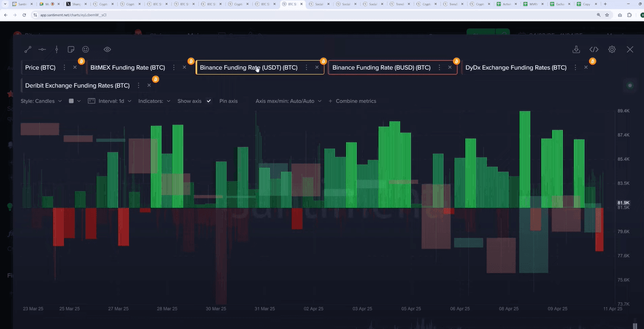Image resolution: width=644 pixels, height=329 pixels.
Task: Enable the Pin axis option
Action: (228, 101)
